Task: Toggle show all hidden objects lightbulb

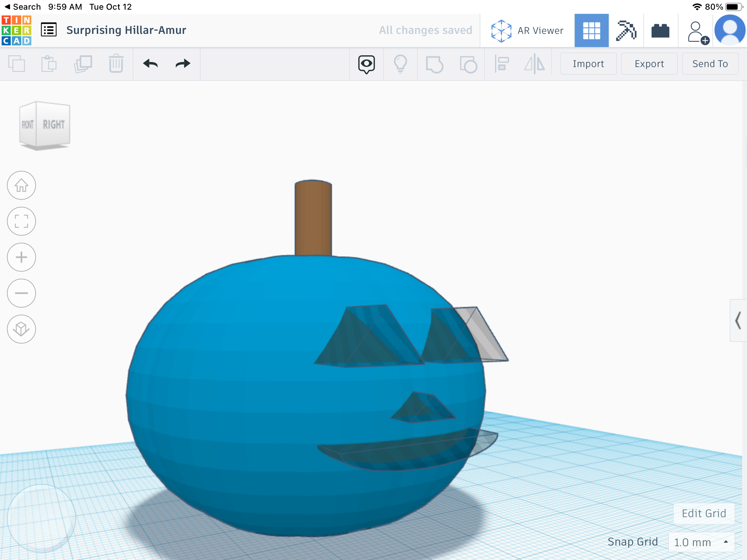Action: [x=400, y=64]
